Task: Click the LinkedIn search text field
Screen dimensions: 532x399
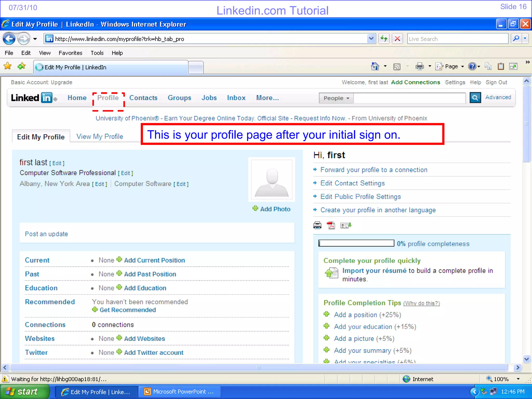Action: (x=410, y=98)
